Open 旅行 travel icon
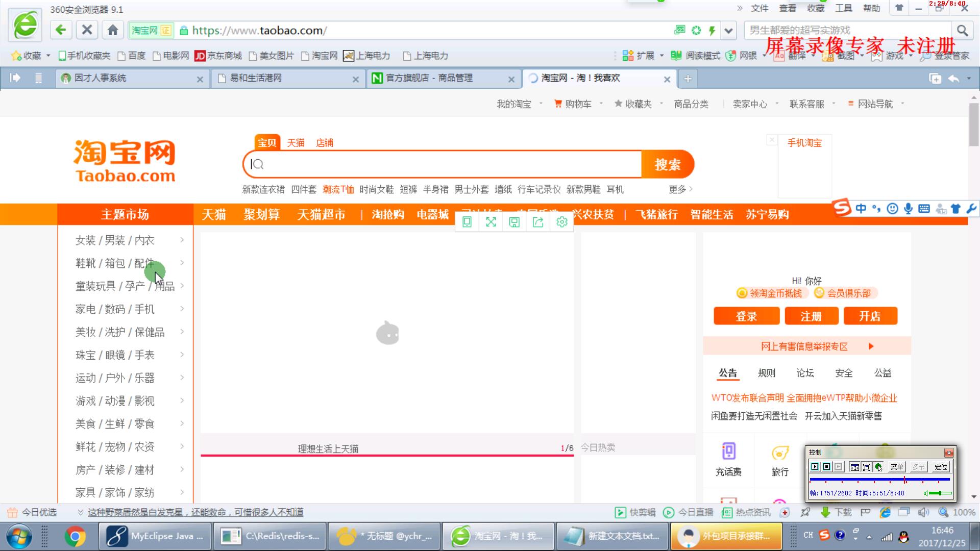Viewport: 980px width, 551px height. click(780, 459)
